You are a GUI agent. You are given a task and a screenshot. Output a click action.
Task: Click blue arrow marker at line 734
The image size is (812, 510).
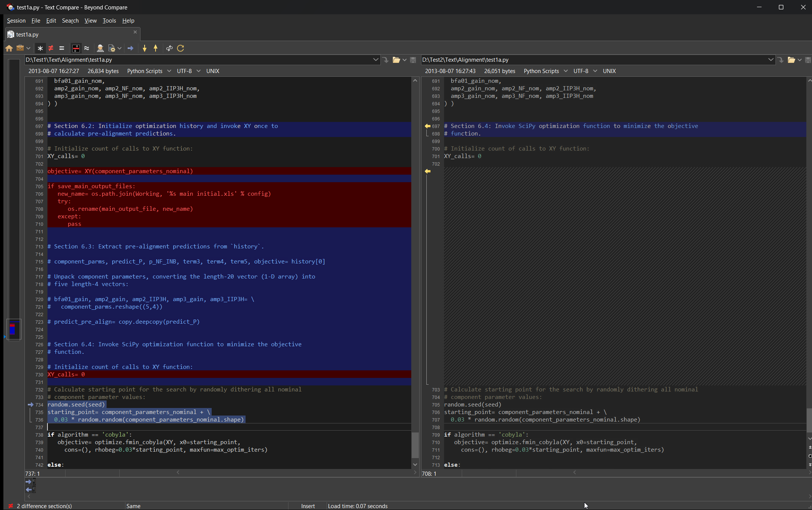click(31, 405)
